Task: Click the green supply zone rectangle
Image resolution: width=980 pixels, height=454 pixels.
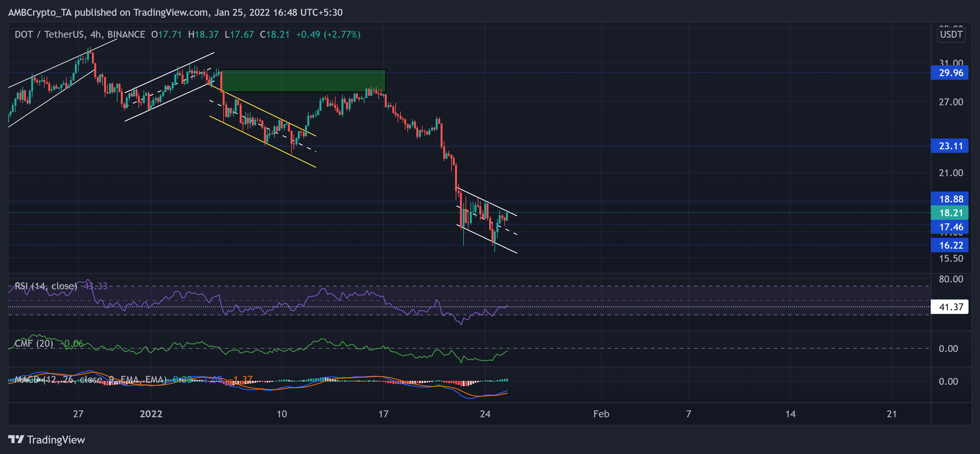Action: (x=303, y=81)
